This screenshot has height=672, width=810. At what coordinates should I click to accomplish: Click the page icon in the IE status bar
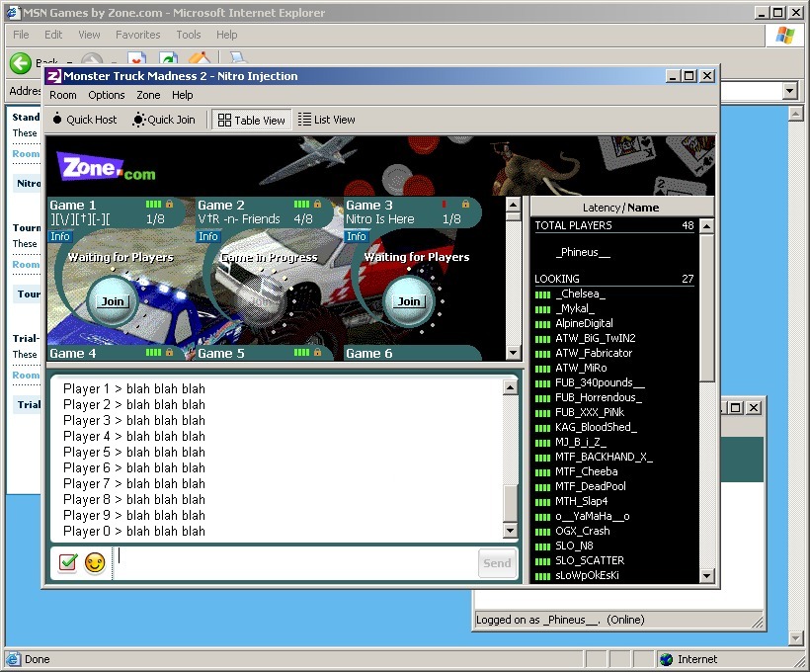[13, 659]
